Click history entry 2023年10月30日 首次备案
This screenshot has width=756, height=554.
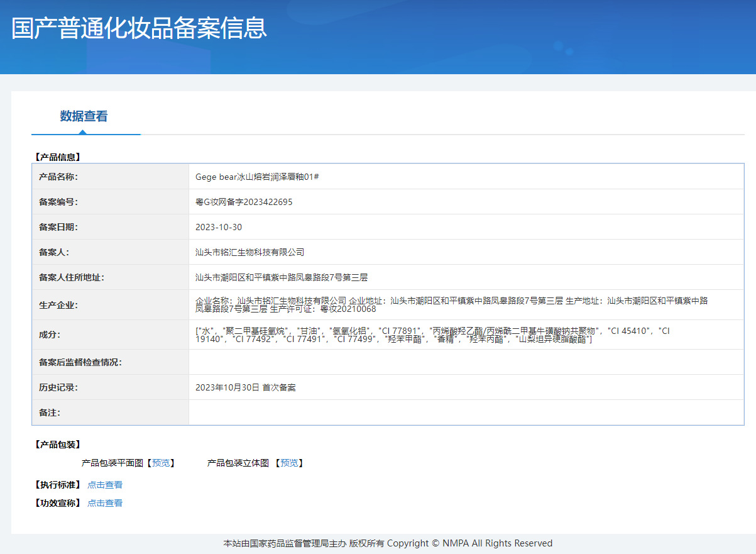coord(245,387)
